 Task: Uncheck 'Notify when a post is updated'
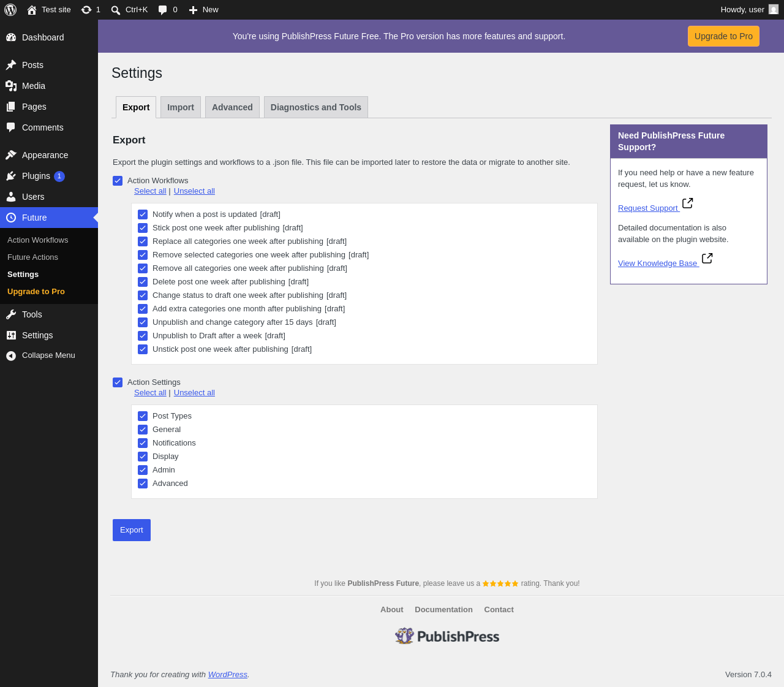coord(143,214)
